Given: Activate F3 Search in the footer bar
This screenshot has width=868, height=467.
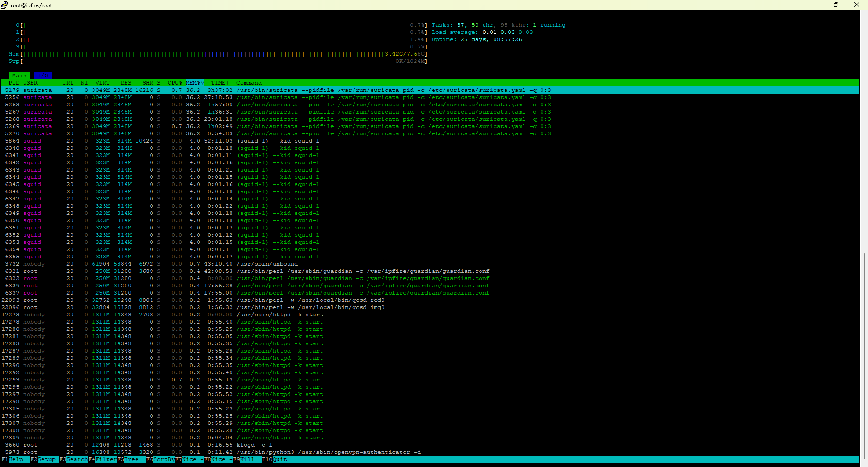Looking at the screenshot, I should [x=74, y=459].
